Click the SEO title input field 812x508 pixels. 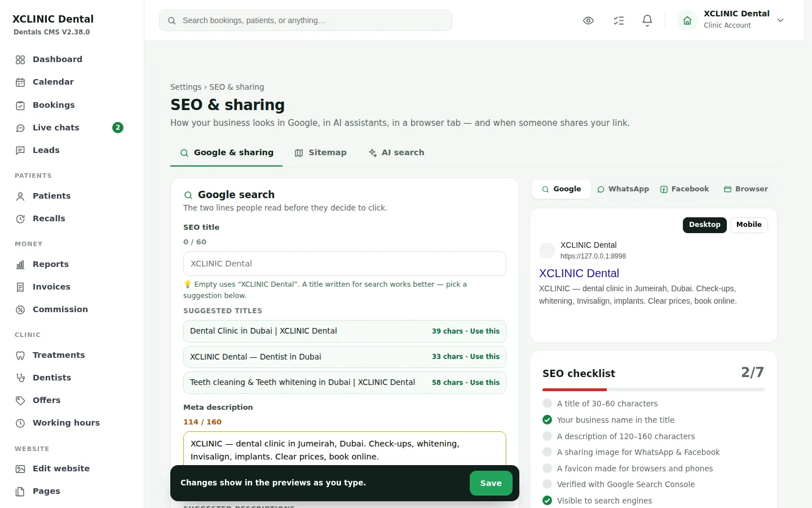[345, 264]
